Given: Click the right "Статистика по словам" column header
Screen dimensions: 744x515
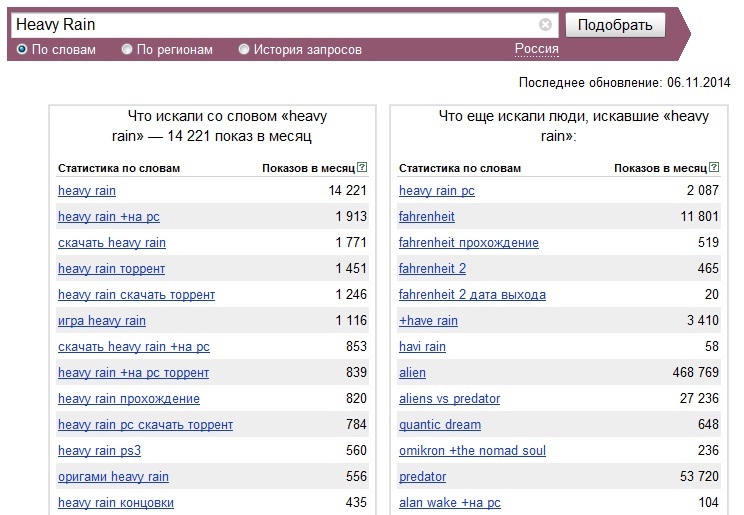Looking at the screenshot, I should (x=460, y=169).
